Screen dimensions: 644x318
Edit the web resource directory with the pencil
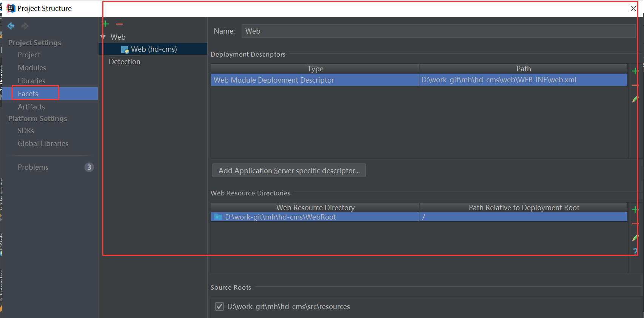coord(635,238)
